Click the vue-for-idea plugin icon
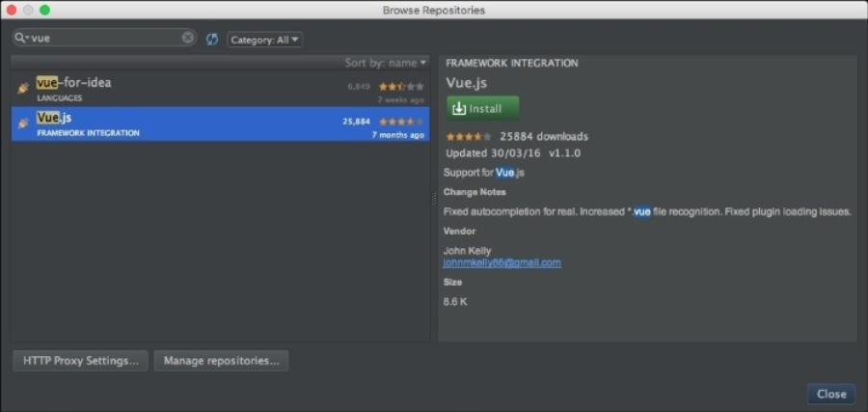The width and height of the screenshot is (868, 412). 23,88
